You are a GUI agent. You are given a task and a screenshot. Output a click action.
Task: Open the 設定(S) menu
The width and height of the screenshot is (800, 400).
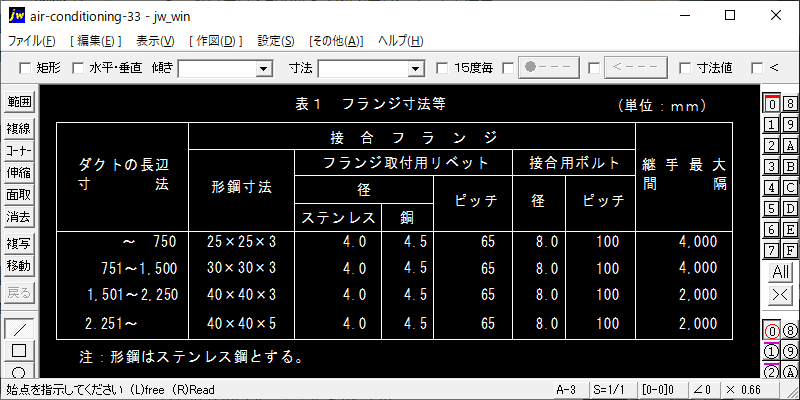coord(276,41)
